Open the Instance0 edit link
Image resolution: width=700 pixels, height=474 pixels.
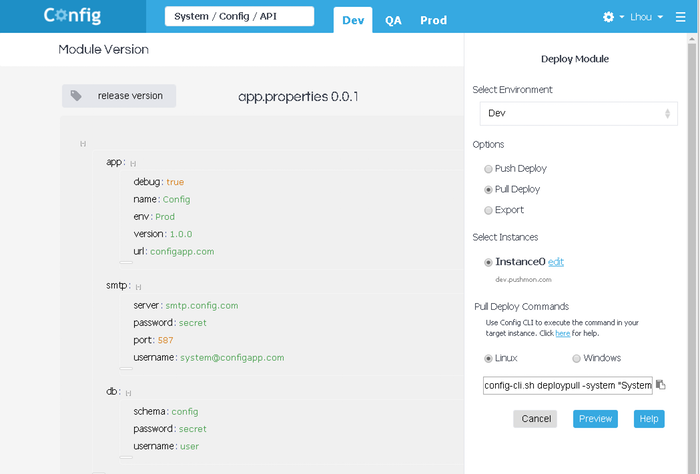point(556,262)
